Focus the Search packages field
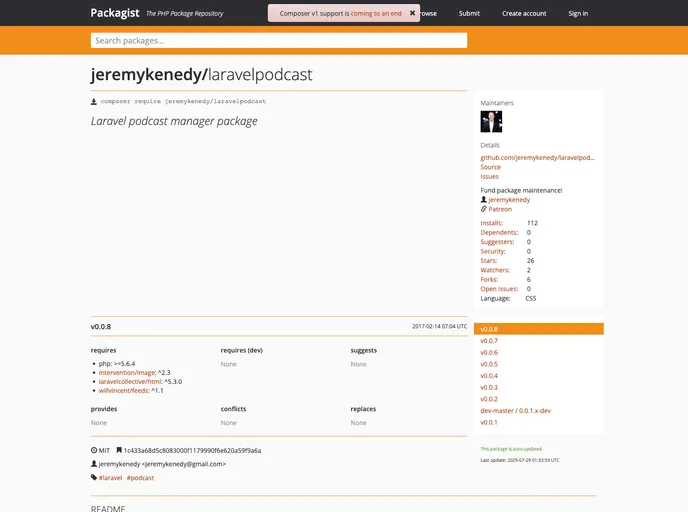688x512 pixels. click(279, 40)
